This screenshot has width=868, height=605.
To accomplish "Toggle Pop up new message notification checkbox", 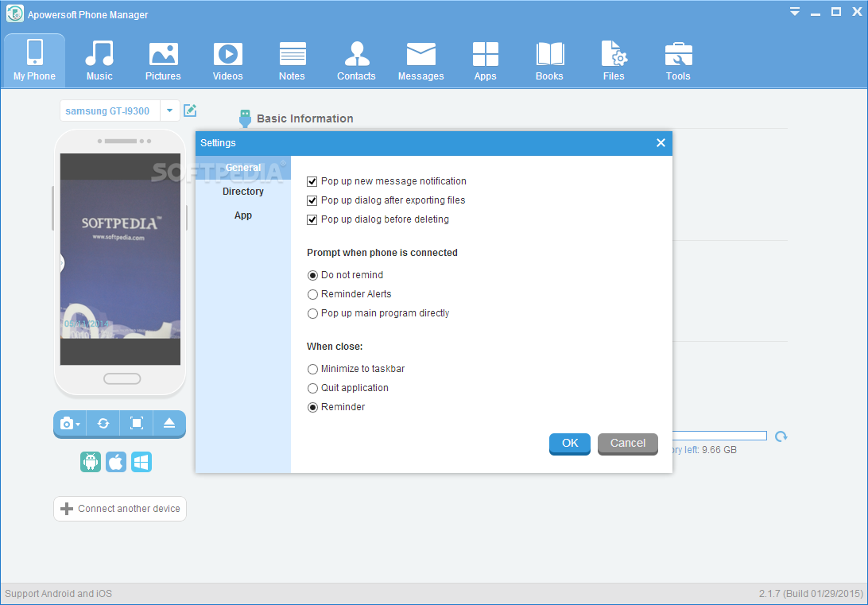I will click(x=312, y=181).
